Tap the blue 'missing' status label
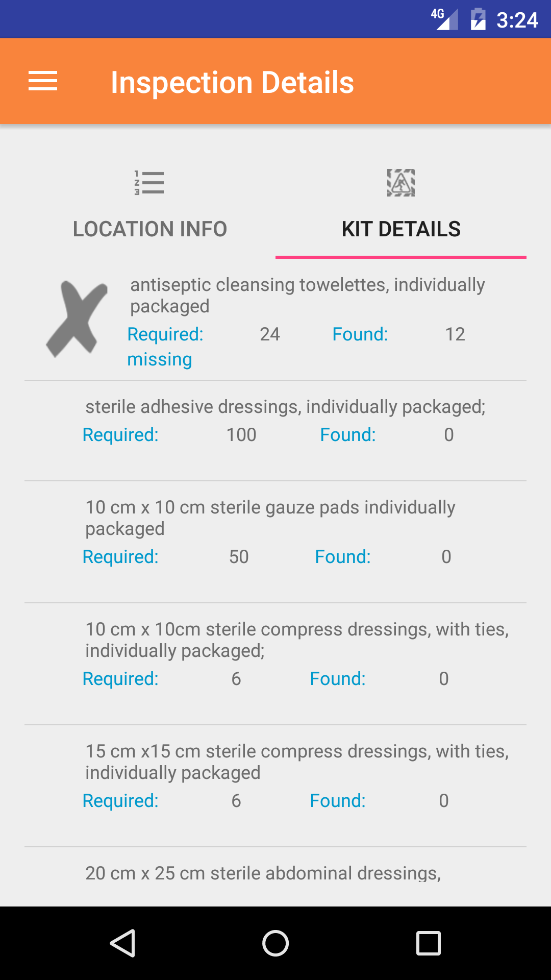Viewport: 551px width, 980px height. pos(160,359)
